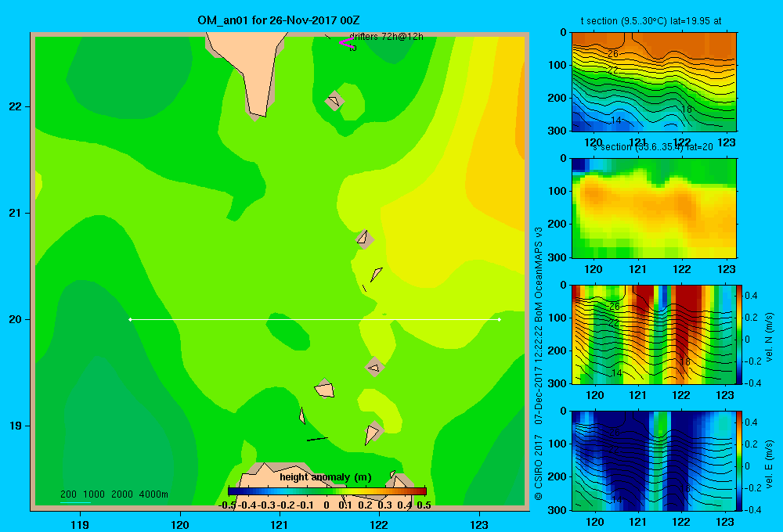Open the eastward velocity section plot
The height and width of the screenshot is (532, 783).
654,461
